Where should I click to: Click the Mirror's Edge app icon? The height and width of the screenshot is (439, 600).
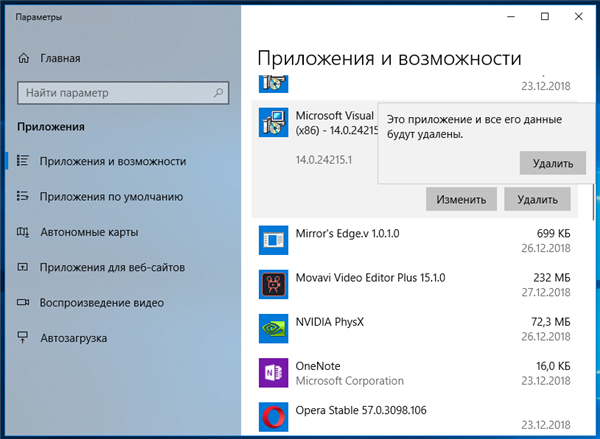(x=273, y=240)
